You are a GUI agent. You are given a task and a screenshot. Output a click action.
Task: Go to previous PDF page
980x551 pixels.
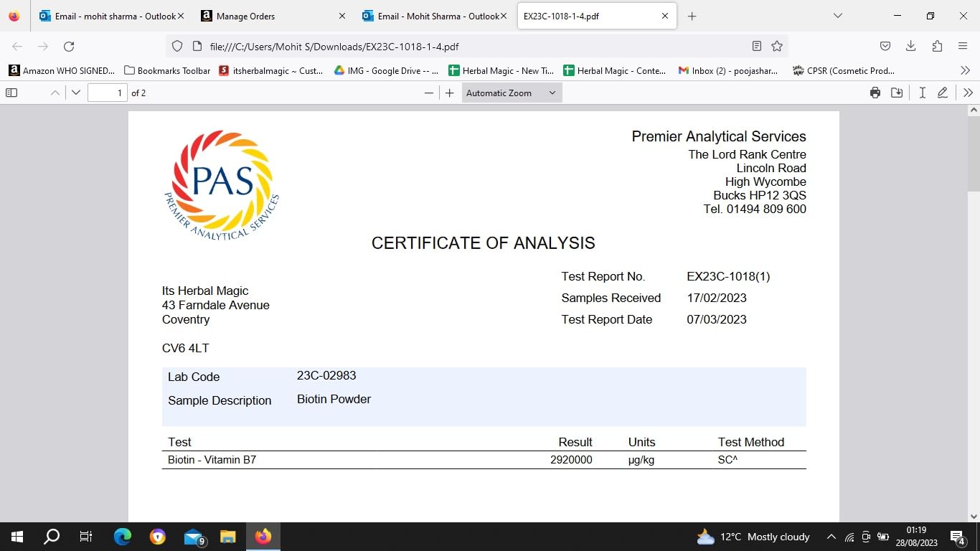click(55, 93)
